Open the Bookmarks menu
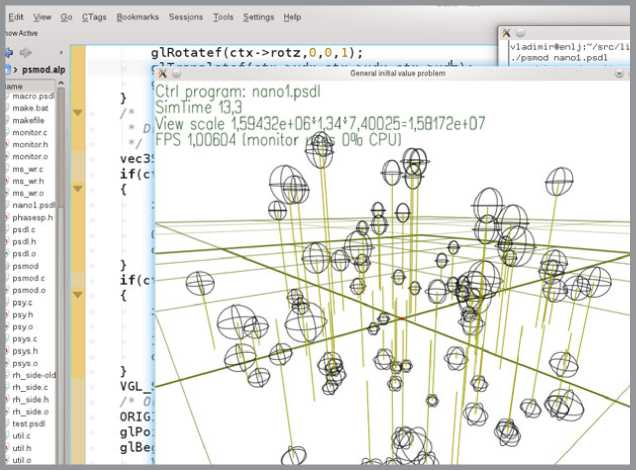The image size is (636, 470). (x=138, y=17)
